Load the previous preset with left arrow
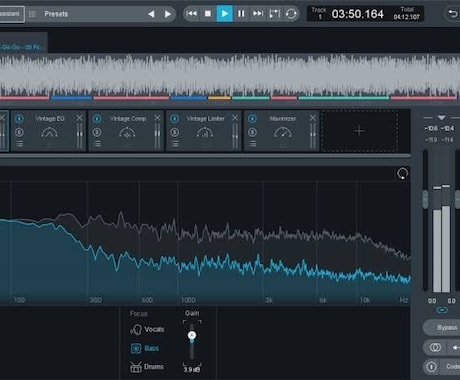This screenshot has height=380, width=460. pos(151,14)
